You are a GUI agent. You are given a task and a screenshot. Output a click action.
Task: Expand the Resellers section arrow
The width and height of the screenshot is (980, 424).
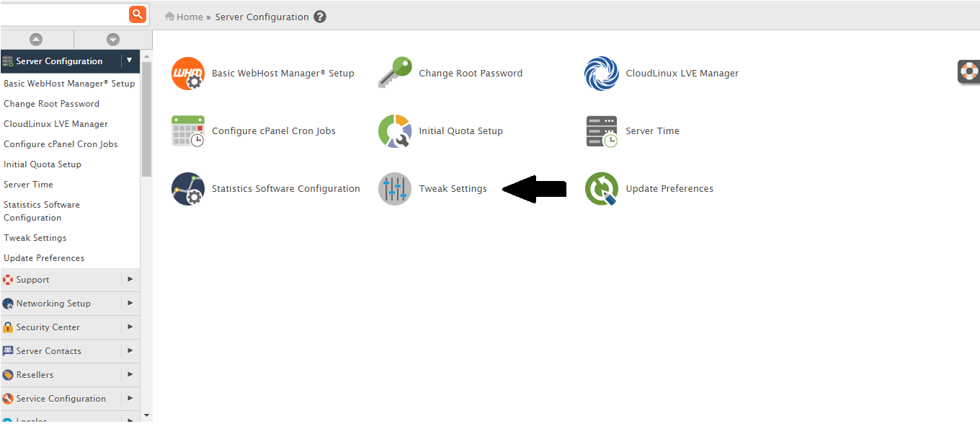click(130, 375)
